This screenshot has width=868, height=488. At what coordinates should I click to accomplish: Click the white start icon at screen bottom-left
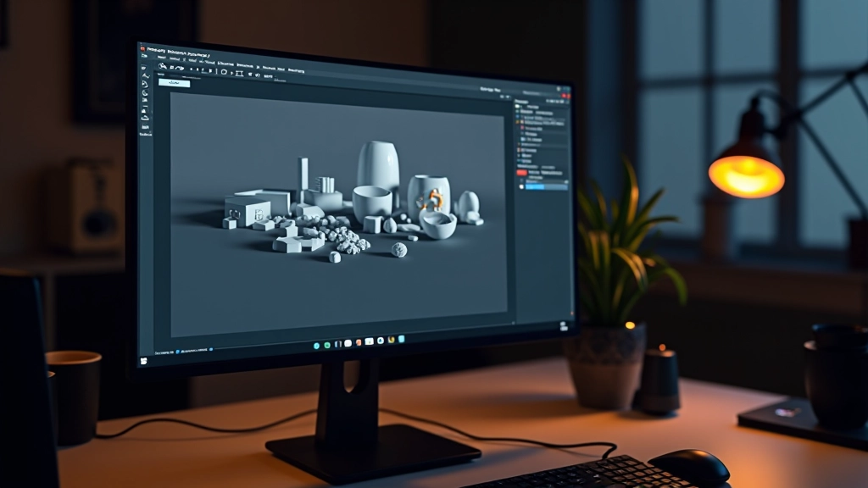coord(143,361)
